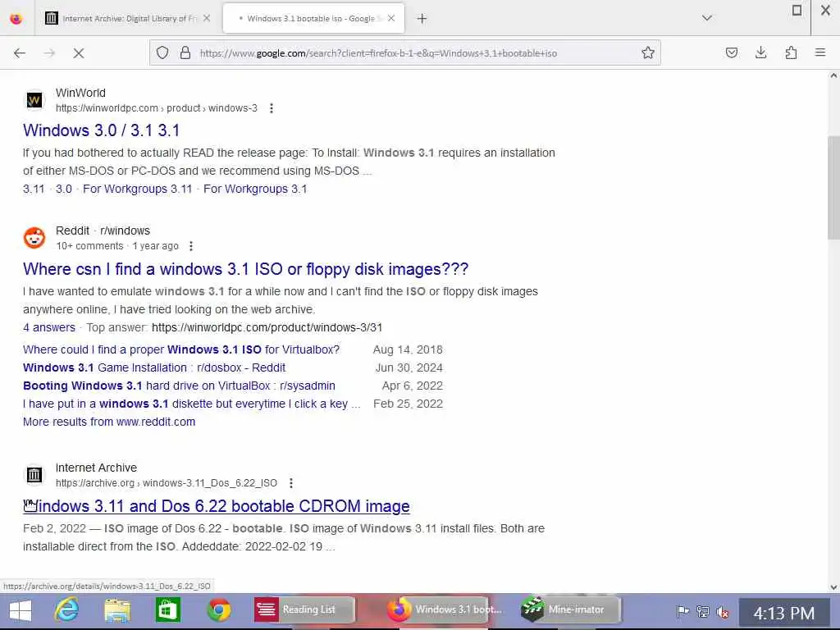Viewport: 840px width, 630px height.
Task: Open Internet Archive result options menu
Action: pyautogui.click(x=291, y=483)
